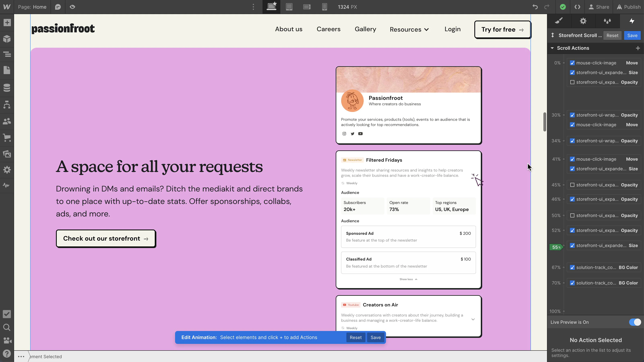Select the 55% scroll position marker

556,247
